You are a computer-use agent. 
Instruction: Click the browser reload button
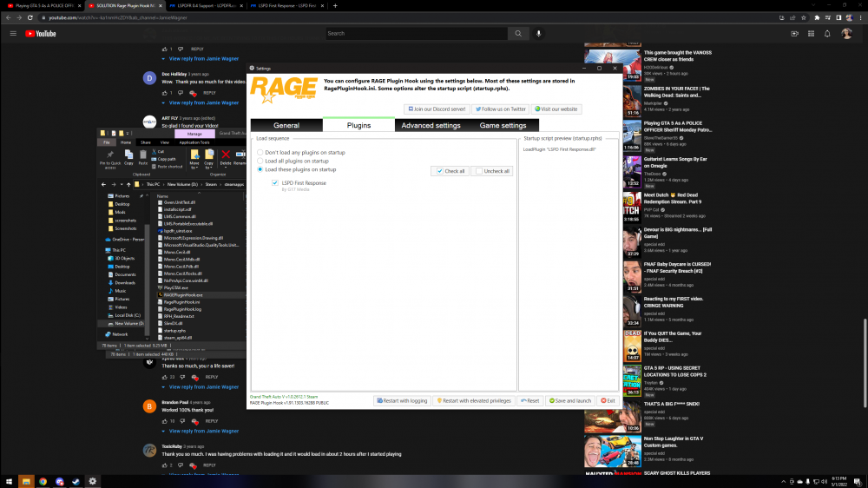click(30, 17)
